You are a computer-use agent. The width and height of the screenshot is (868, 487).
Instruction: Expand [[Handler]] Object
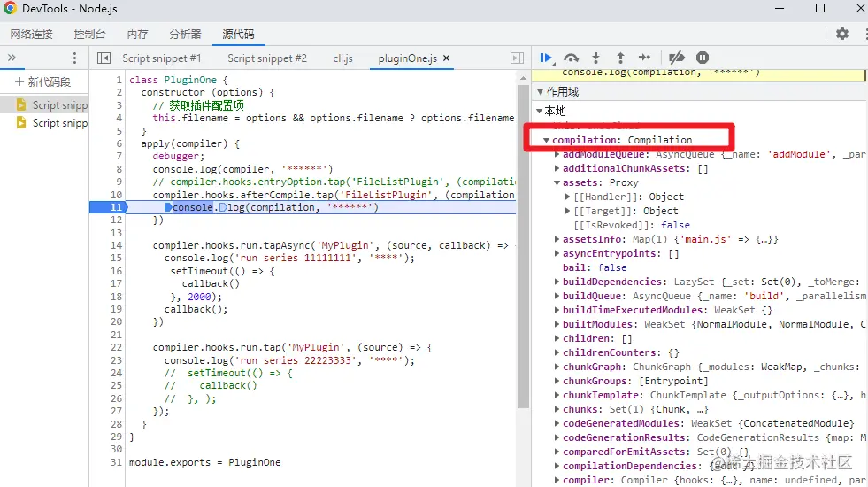567,197
